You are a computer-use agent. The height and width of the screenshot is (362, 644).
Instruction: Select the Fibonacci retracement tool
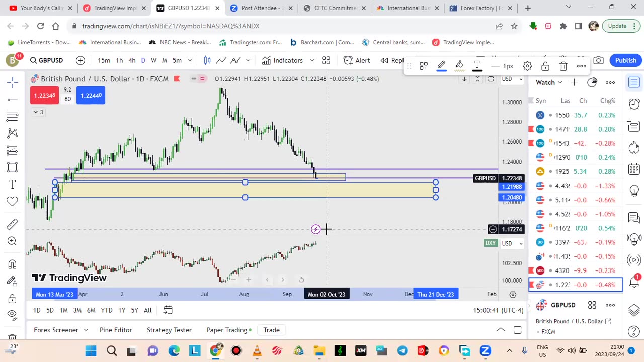tap(13, 117)
